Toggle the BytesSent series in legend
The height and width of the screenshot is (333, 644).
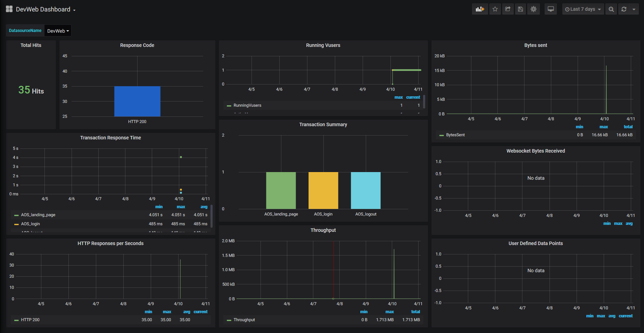[x=455, y=135]
